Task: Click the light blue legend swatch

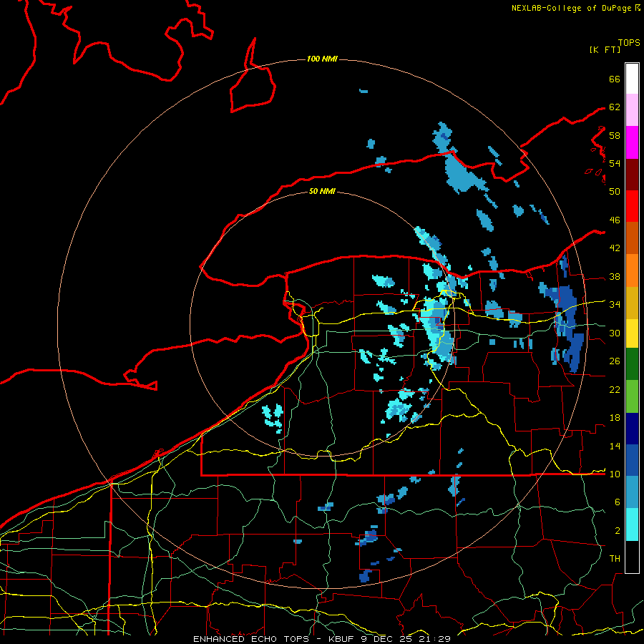Action: (632, 492)
